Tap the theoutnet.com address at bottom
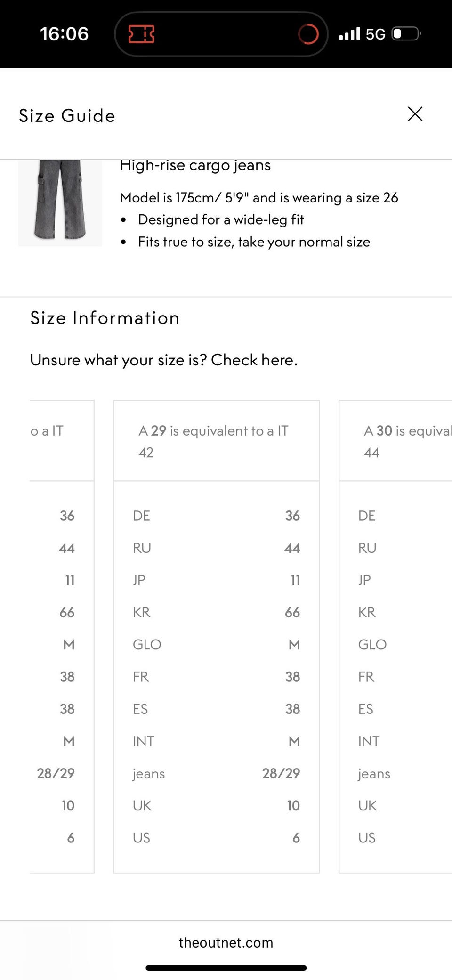This screenshot has height=980, width=452. pyautogui.click(x=226, y=942)
